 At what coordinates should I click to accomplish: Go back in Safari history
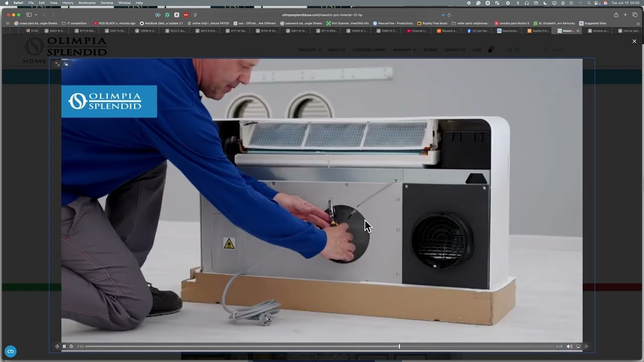pyautogui.click(x=44, y=15)
